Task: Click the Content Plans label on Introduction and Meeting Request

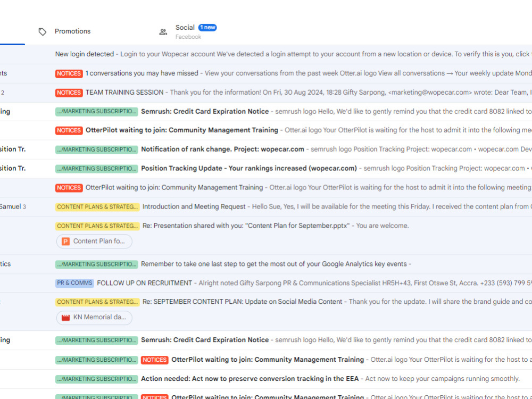Action: (x=97, y=206)
